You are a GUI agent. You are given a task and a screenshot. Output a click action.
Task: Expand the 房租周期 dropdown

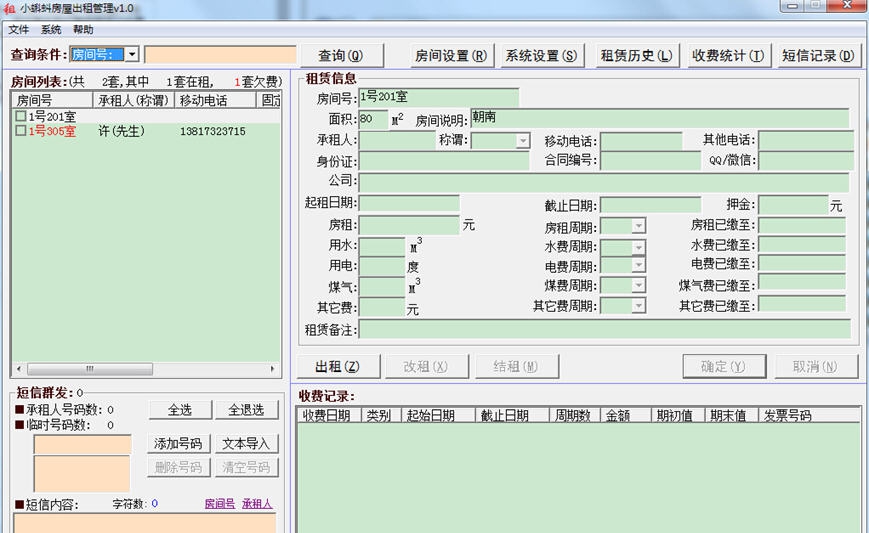point(638,226)
